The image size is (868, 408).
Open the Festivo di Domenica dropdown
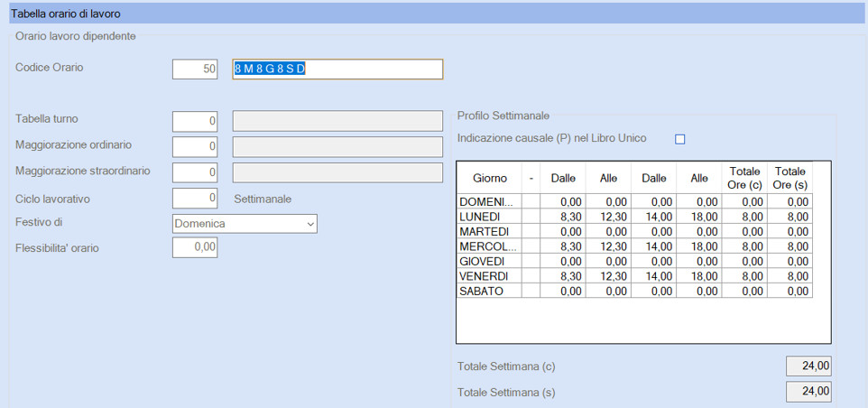tap(245, 224)
